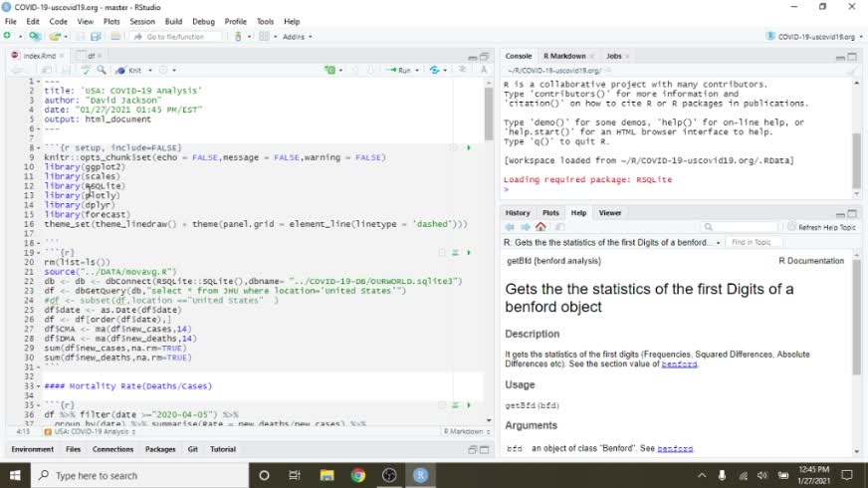
Task: Open the Session menu
Action: click(x=142, y=22)
